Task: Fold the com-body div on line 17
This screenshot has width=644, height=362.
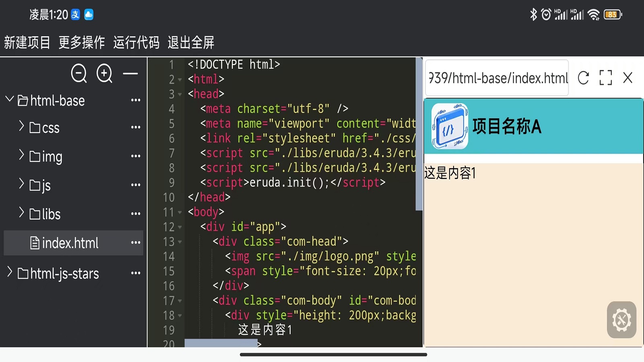Action: coord(180,301)
